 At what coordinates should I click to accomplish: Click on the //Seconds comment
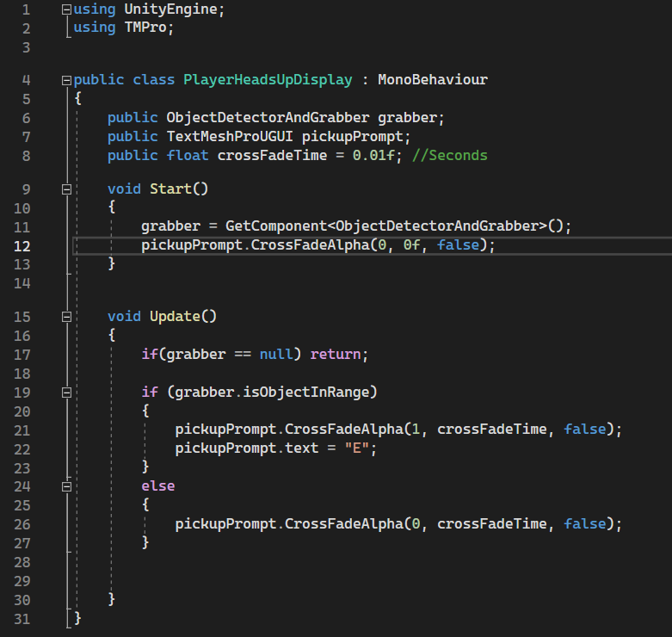(449, 155)
